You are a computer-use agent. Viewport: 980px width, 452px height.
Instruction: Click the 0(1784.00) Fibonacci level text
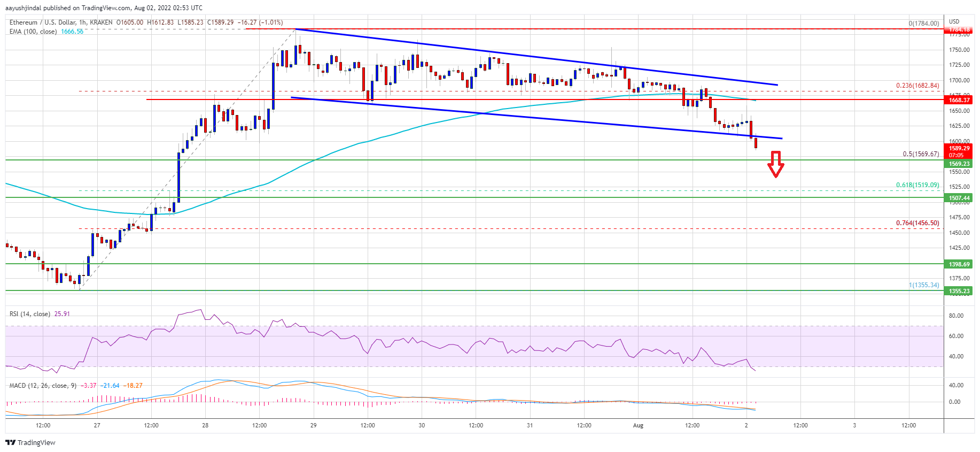click(924, 24)
